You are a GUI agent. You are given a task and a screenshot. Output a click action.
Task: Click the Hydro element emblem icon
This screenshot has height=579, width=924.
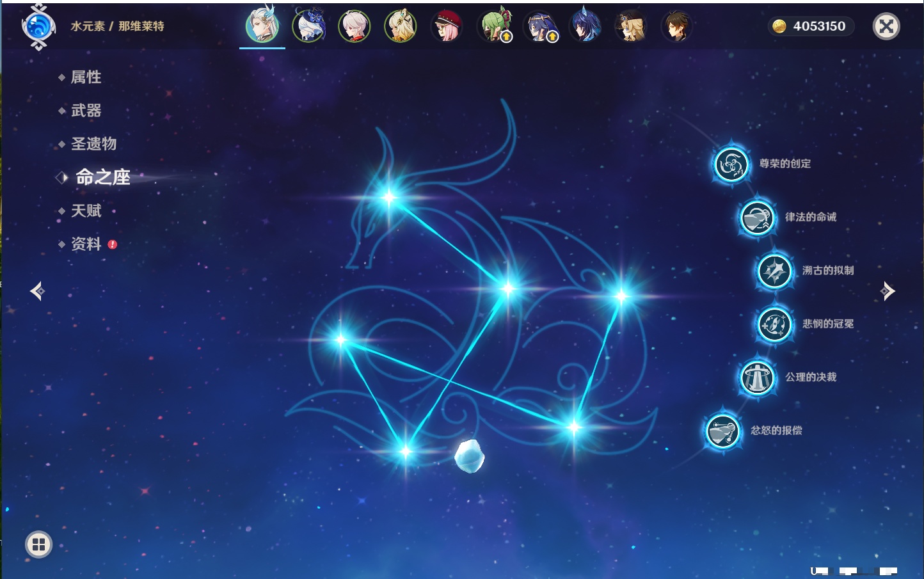[x=38, y=27]
